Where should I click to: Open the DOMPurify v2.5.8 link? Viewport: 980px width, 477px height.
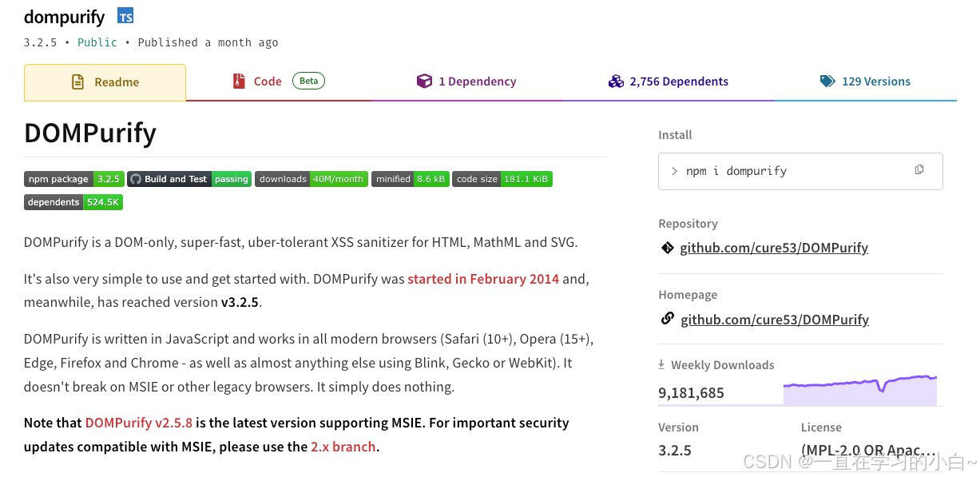click(x=139, y=423)
